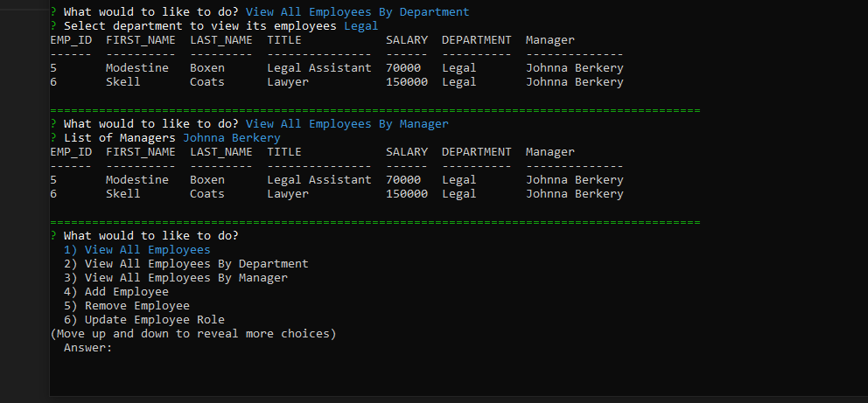Click the 'Manager' column header in first table
Viewport: 868px width, 403px height.
coord(550,40)
